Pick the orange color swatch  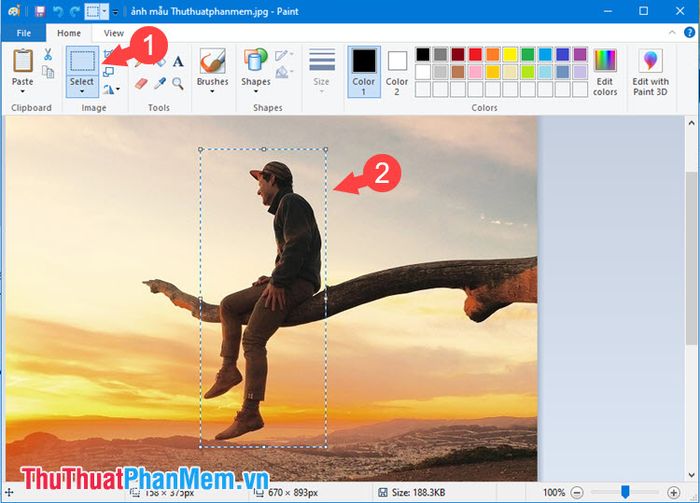click(493, 54)
